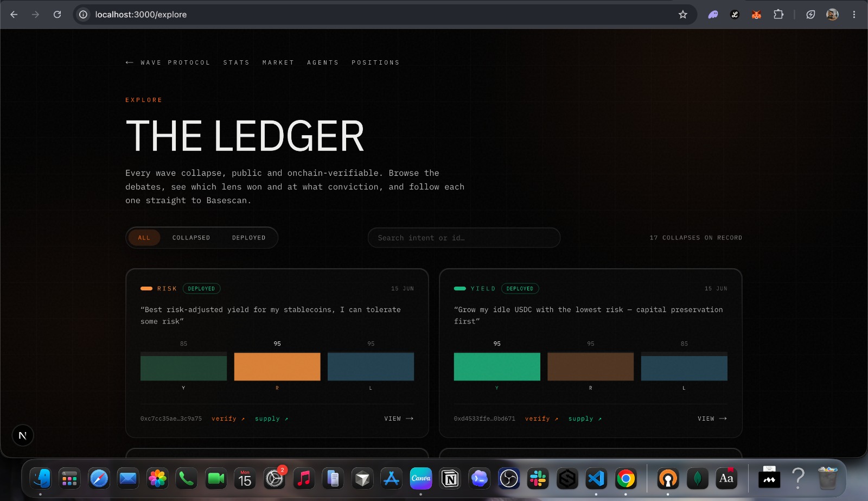Screen dimensions: 868x501
Task: Click the energy saver leaf icon
Action: click(x=810, y=15)
